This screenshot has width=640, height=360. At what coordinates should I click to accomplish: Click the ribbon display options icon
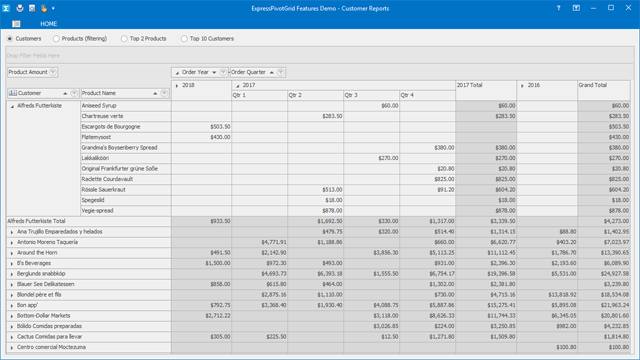pos(576,8)
